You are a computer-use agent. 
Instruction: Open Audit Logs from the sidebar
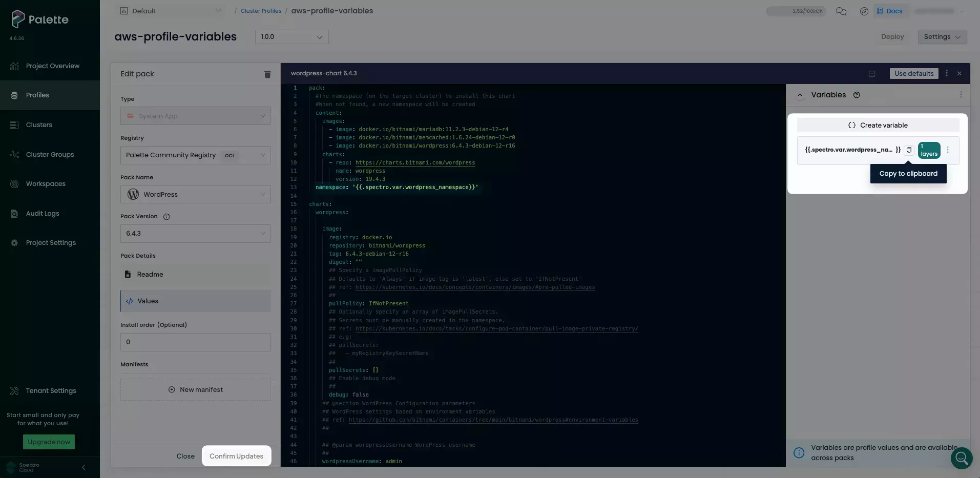click(x=43, y=213)
